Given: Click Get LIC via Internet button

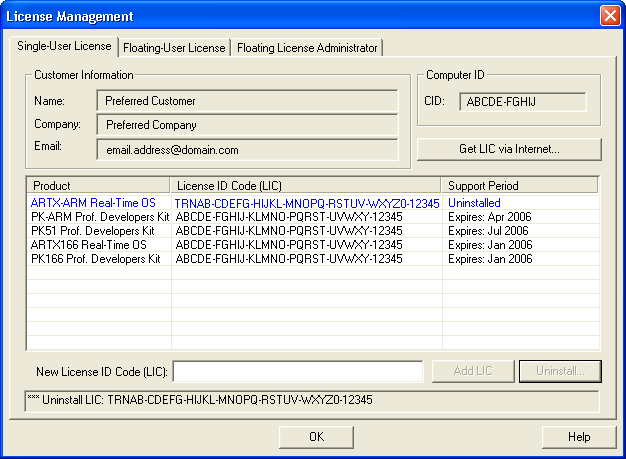Looking at the screenshot, I should coord(509,149).
